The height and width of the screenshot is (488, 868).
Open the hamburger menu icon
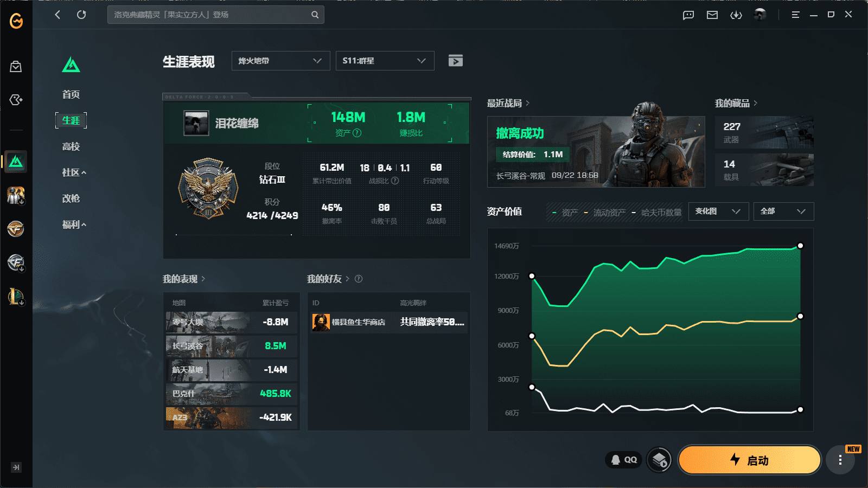pos(795,15)
